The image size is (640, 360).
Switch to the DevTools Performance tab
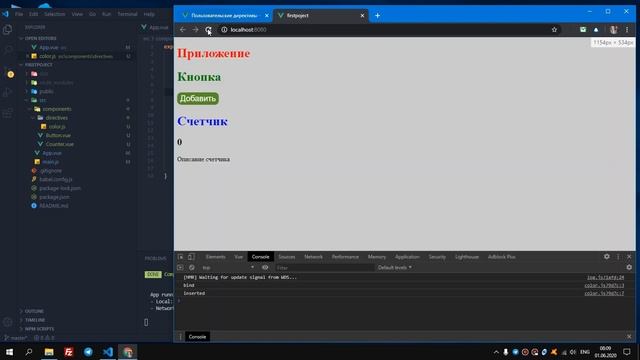coord(345,257)
